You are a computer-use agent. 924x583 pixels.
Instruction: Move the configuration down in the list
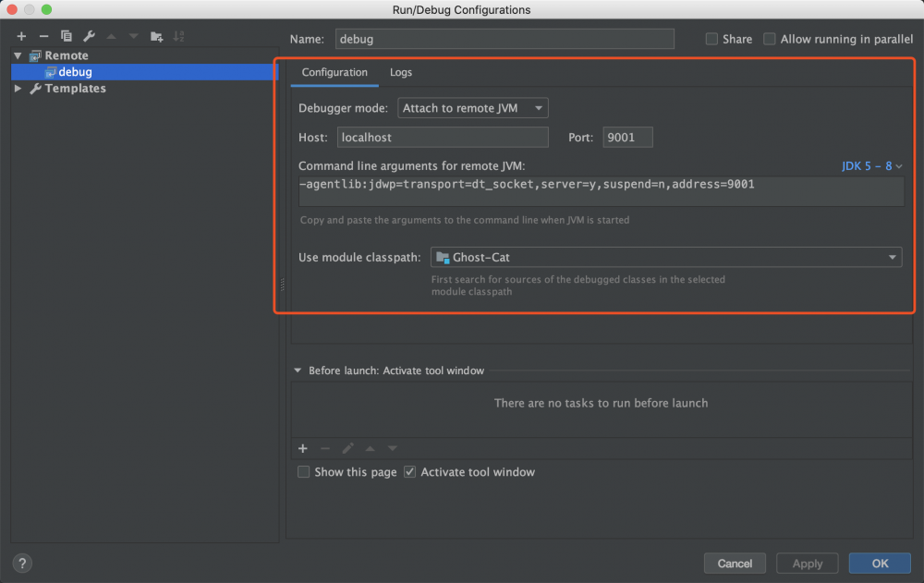(134, 37)
